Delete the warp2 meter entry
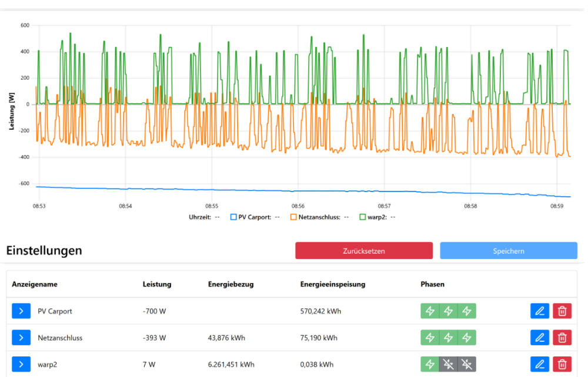This screenshot has height=377, width=588. click(562, 364)
